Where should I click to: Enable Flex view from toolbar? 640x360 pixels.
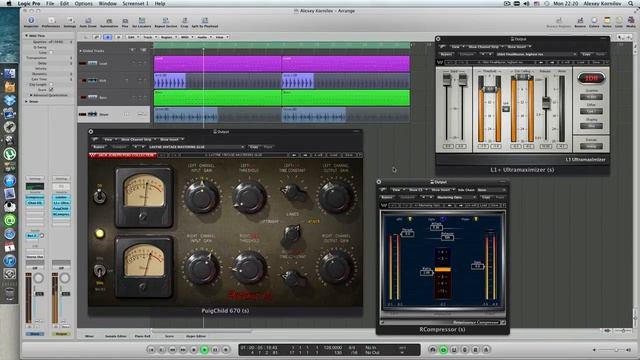pos(125,22)
